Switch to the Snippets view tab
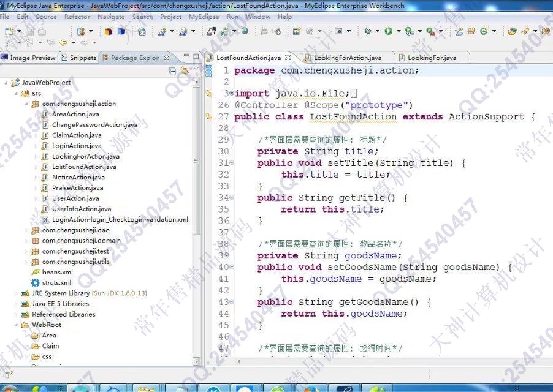Screen dimensions: 553x392 [x=78, y=58]
